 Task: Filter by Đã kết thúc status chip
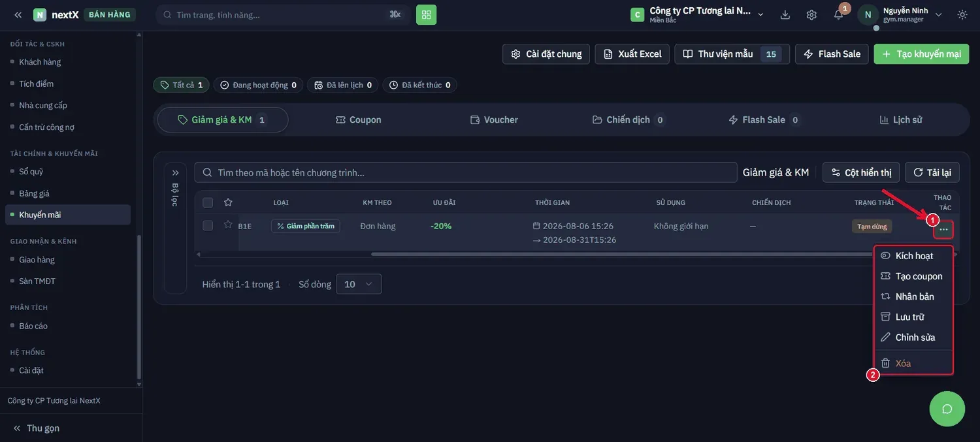point(419,85)
